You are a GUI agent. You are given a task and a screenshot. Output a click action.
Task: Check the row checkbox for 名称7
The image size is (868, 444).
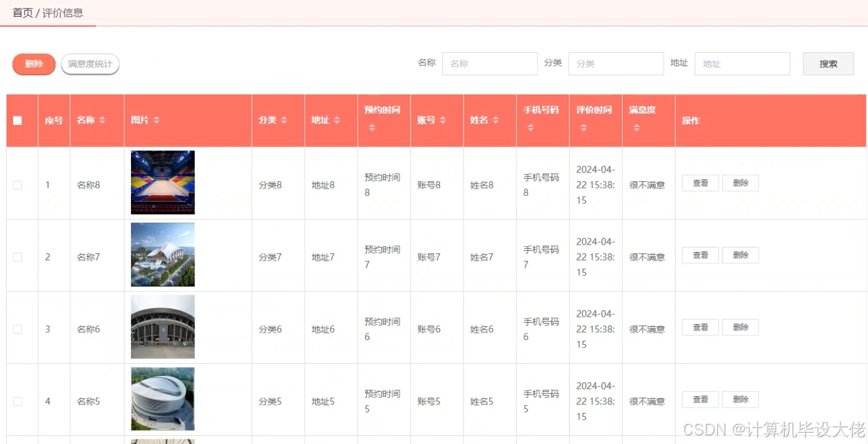[x=18, y=257]
